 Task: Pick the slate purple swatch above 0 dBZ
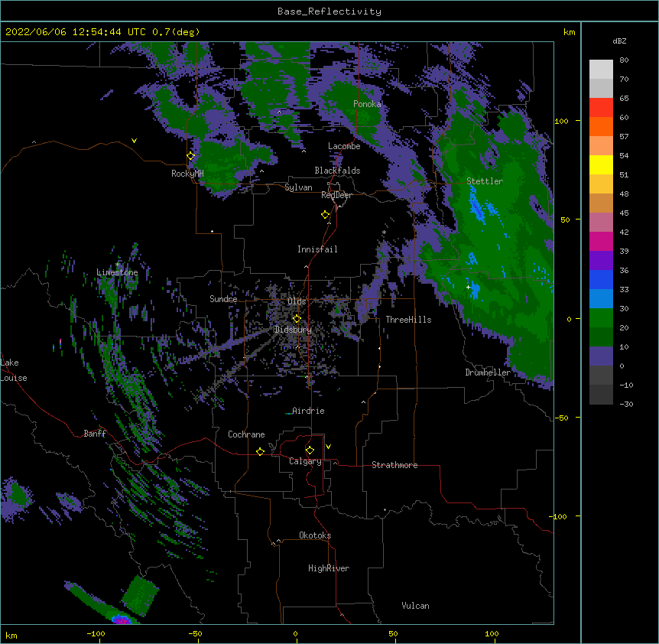click(601, 356)
